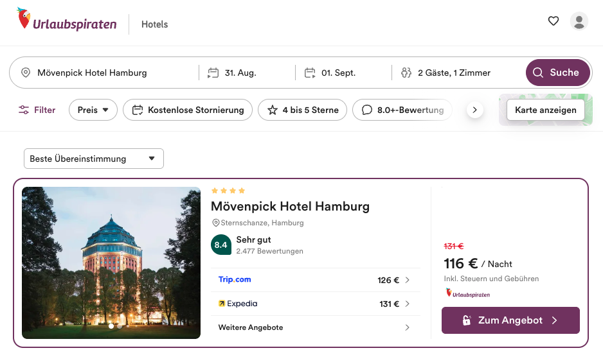
Task: Click the check-out calendar icon
Action: pos(310,73)
